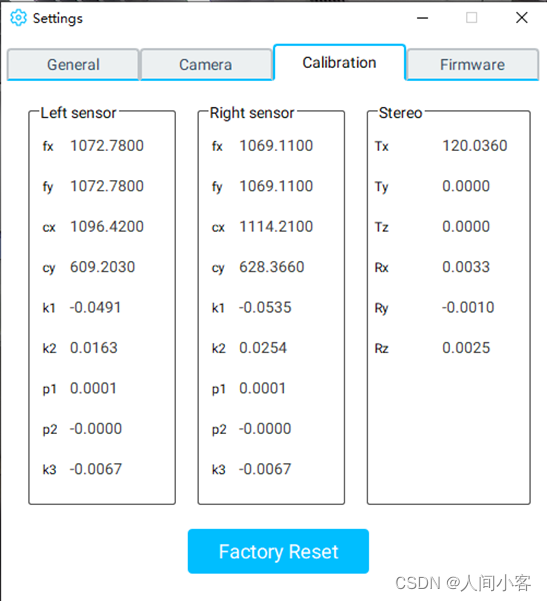547x601 pixels.
Task: Click Right sensor k2 value 0.0254
Action: (263, 348)
